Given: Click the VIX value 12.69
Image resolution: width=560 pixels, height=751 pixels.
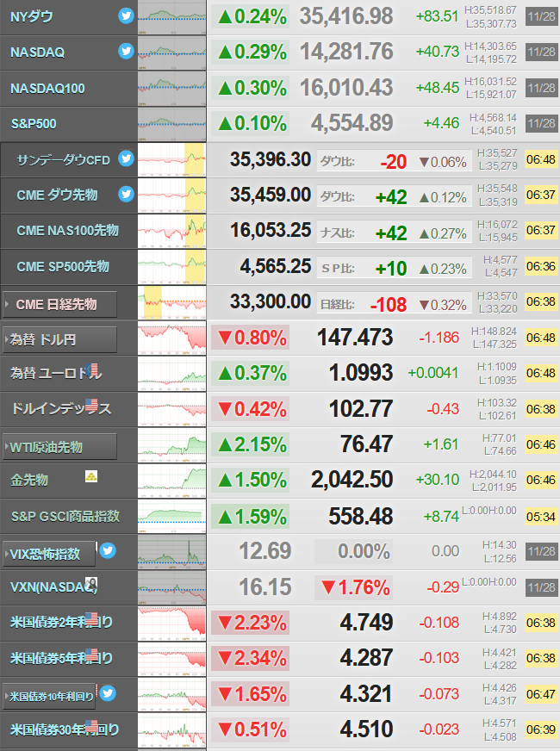Looking at the screenshot, I should tap(264, 551).
